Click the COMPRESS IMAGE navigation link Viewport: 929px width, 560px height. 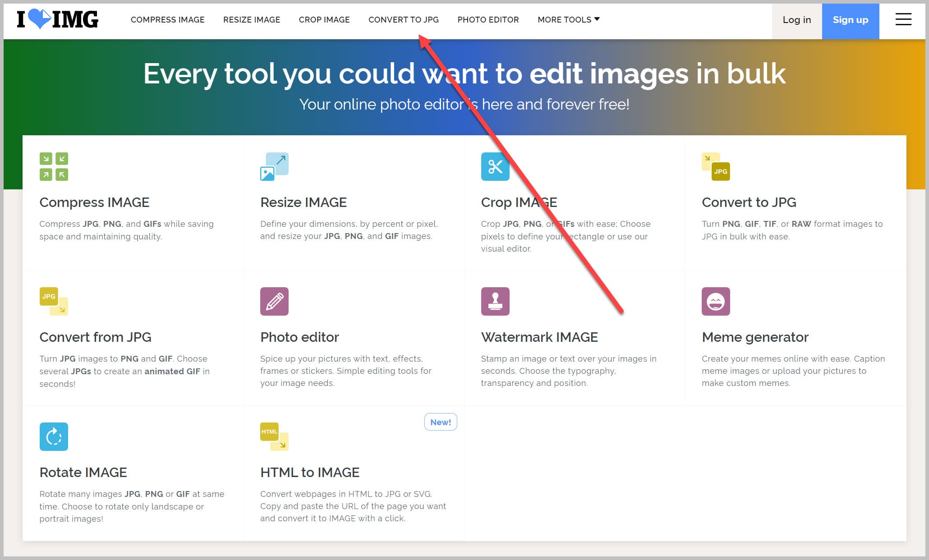[168, 19]
